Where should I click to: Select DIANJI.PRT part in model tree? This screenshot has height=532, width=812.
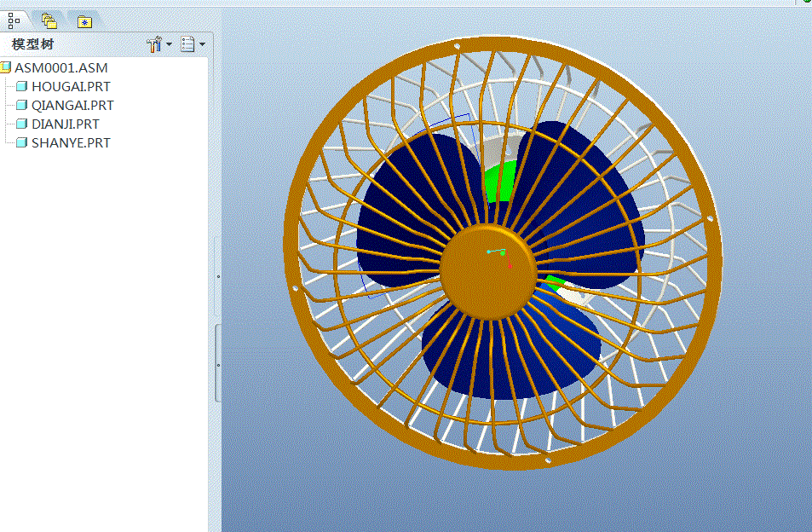click(x=66, y=124)
